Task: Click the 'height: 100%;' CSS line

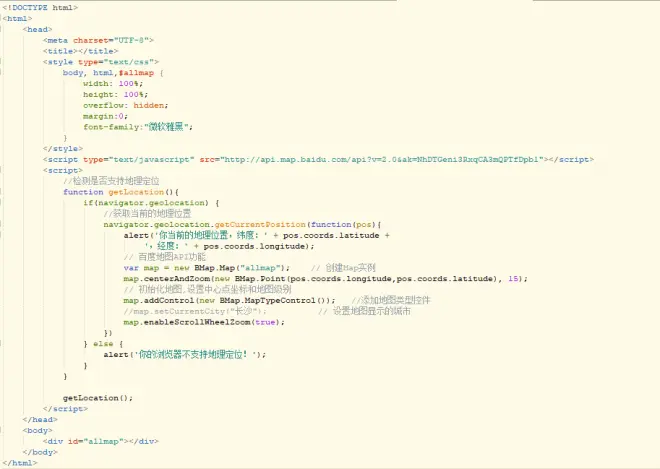Action: [115, 95]
